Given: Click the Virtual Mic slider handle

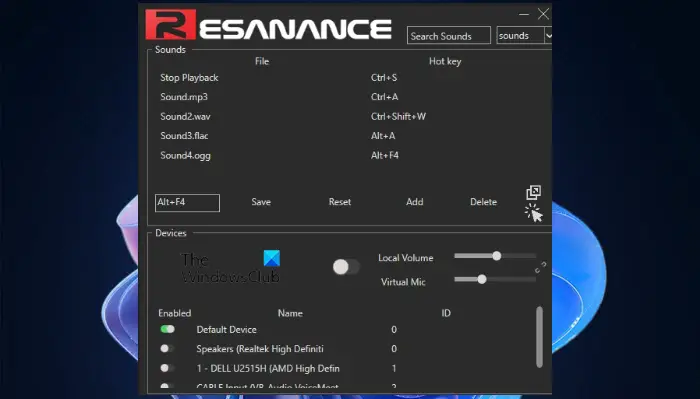Looking at the screenshot, I should (x=482, y=279).
